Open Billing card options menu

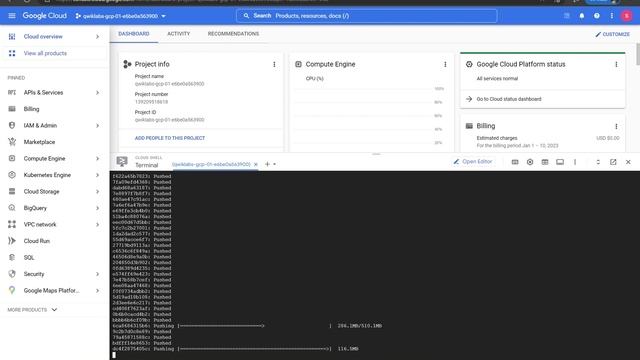[x=616, y=127]
